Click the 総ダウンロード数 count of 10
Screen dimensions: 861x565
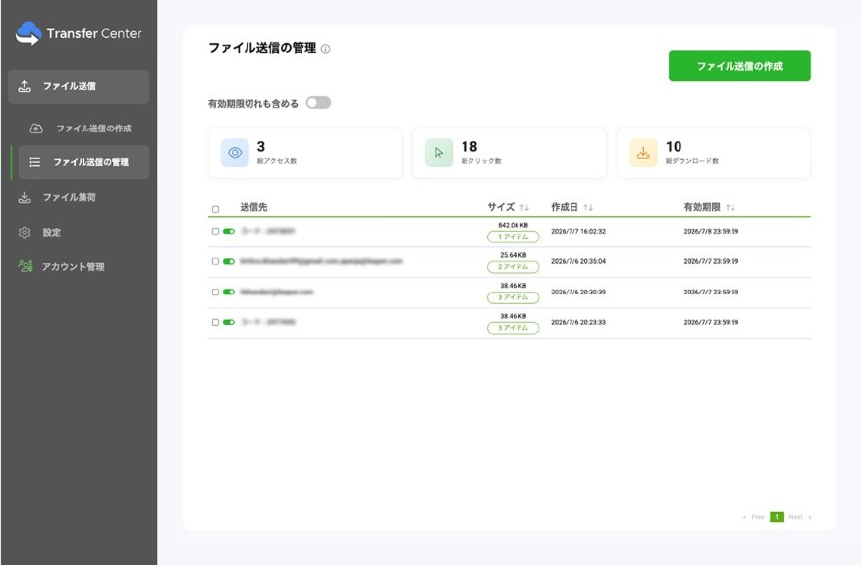tap(674, 147)
